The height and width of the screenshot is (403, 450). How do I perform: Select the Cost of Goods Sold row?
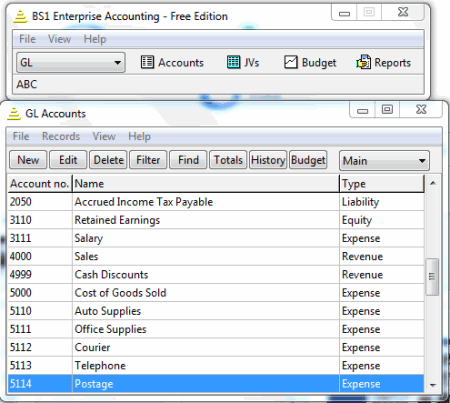coord(216,293)
